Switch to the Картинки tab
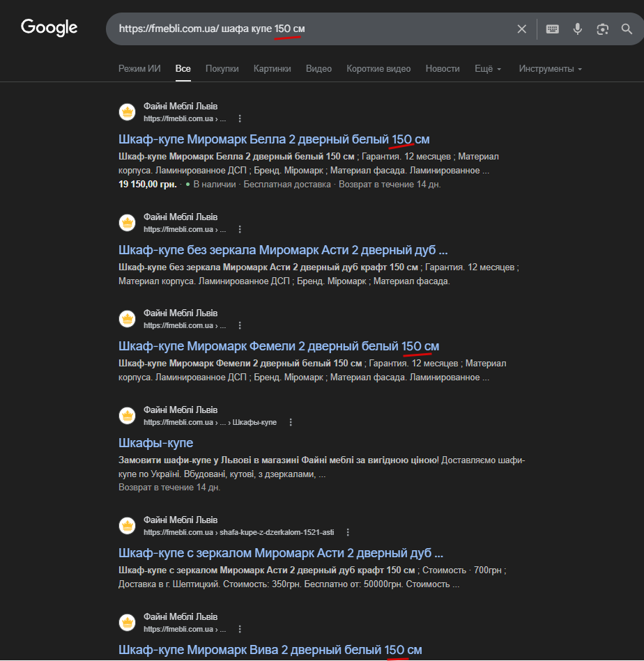This screenshot has width=644, height=661. (273, 68)
